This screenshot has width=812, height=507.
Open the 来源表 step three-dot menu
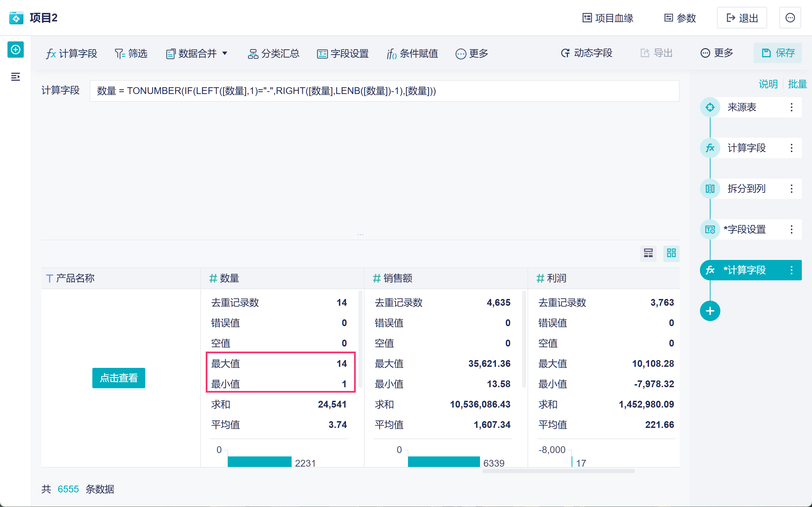[791, 108]
